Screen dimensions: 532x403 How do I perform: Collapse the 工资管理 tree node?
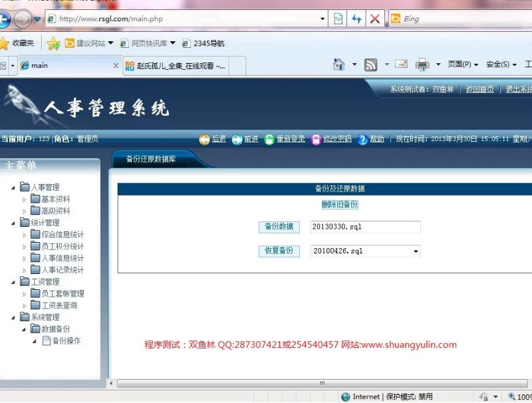13,282
